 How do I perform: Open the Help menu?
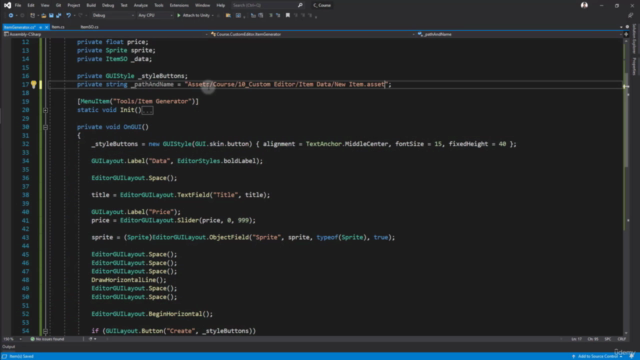tap(221, 5)
